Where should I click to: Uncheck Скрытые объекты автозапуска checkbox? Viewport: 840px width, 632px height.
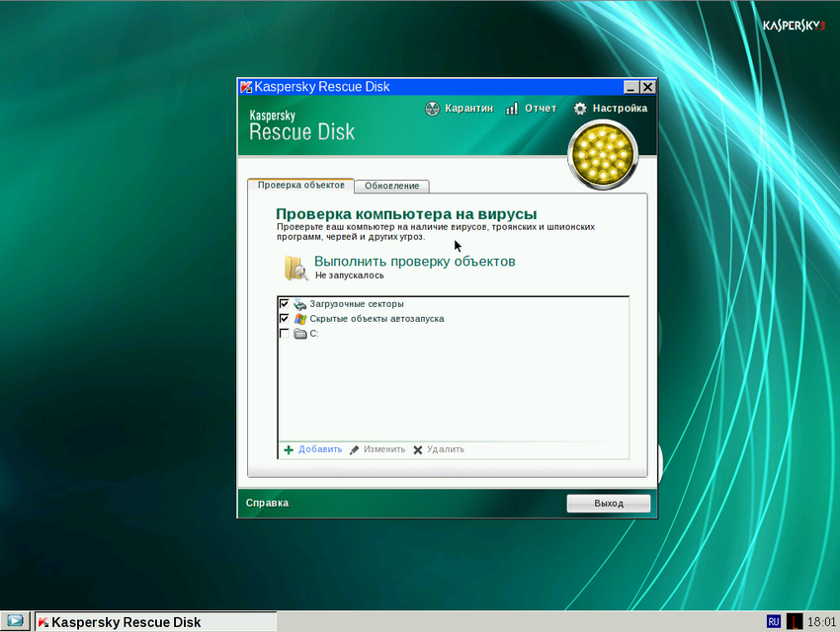pyautogui.click(x=285, y=319)
